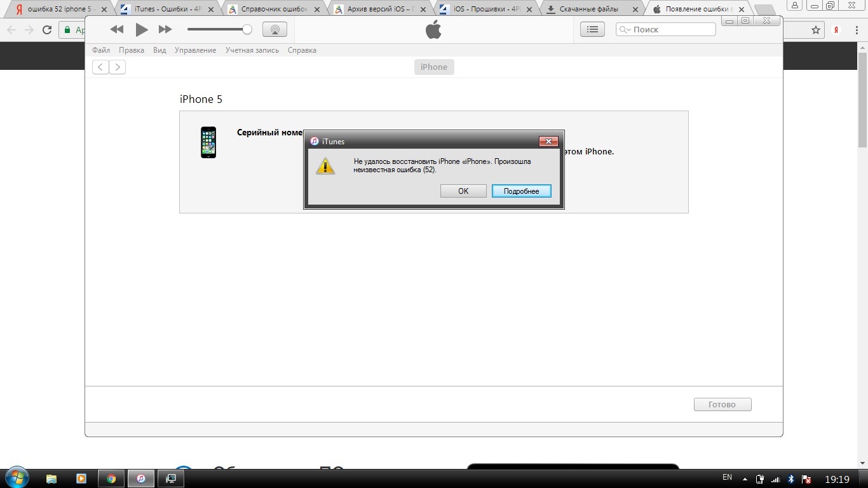
Task: Show hidden tray icons arrow
Action: [x=746, y=479]
